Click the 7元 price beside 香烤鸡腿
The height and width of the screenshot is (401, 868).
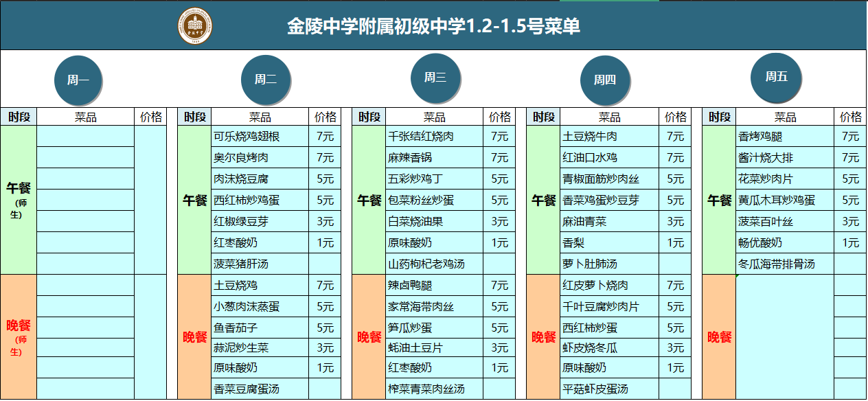coord(850,136)
